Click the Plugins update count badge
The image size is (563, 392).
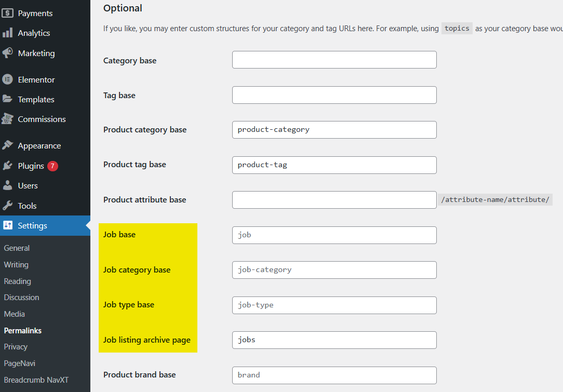[x=52, y=166]
